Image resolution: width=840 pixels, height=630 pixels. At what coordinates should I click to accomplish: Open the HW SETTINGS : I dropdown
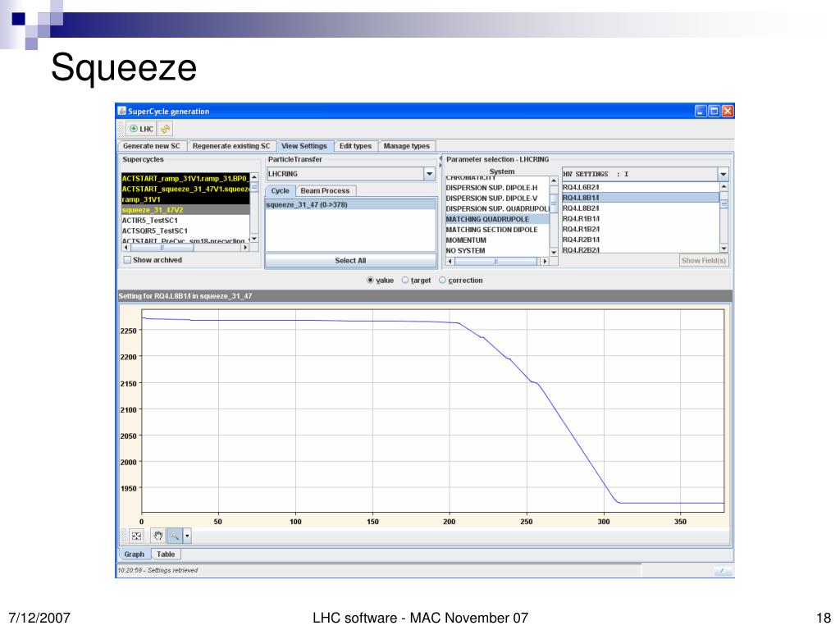[724, 174]
